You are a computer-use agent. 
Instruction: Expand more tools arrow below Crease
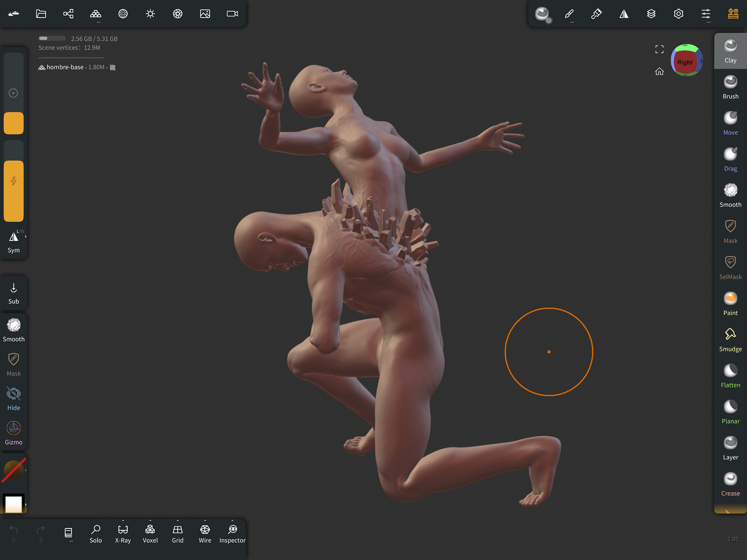(728, 511)
